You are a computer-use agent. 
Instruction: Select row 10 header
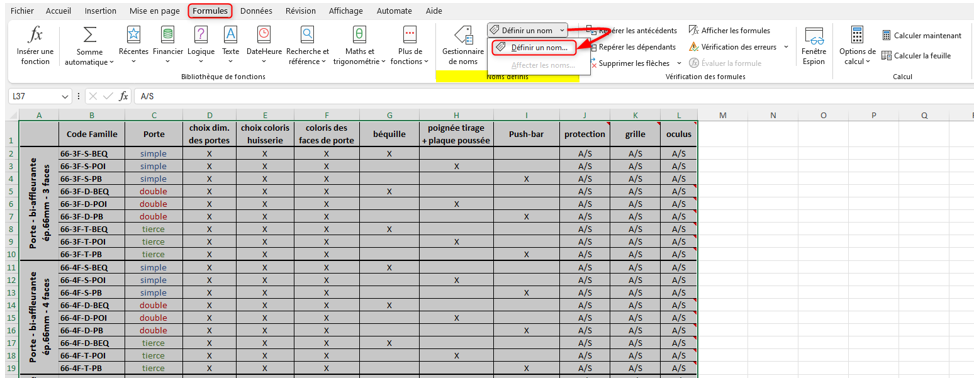12,254
